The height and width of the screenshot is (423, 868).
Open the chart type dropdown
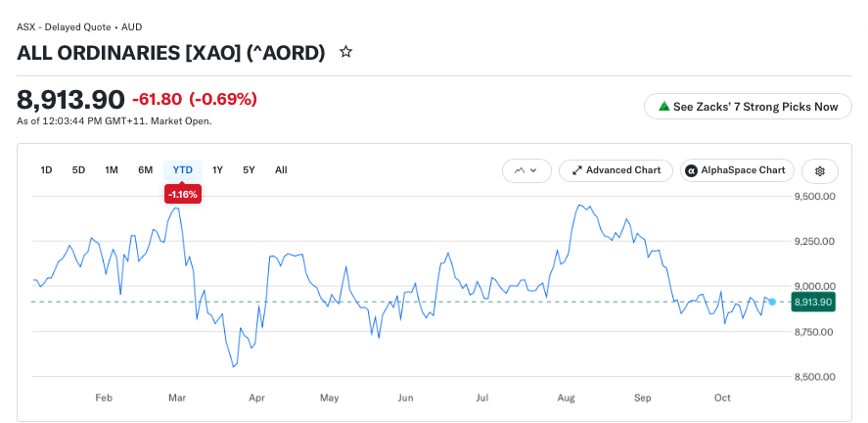point(526,170)
